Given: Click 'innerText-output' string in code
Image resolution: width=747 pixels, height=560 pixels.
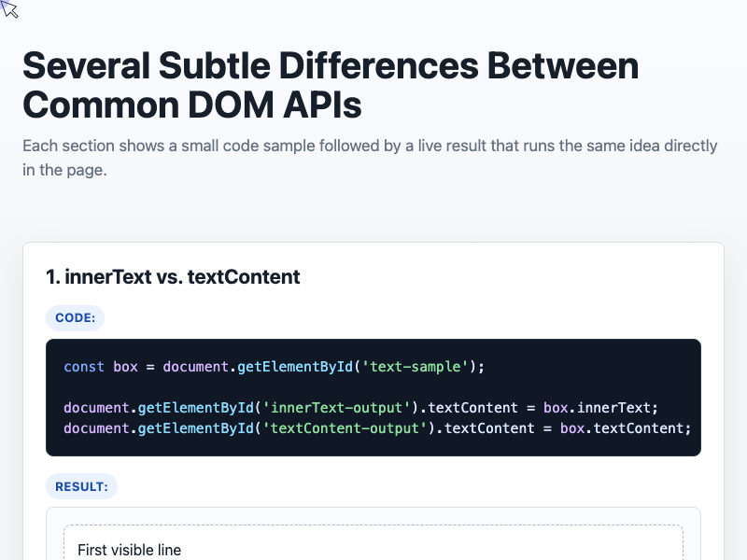Looking at the screenshot, I should point(336,408).
